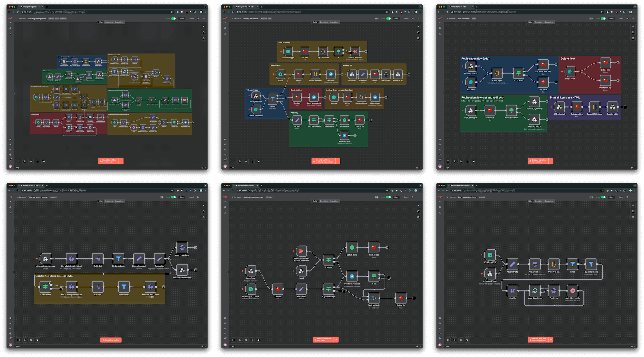Click the yellow Send to briefing sticky note header
This screenshot has width=644, height=357.
pos(285,43)
